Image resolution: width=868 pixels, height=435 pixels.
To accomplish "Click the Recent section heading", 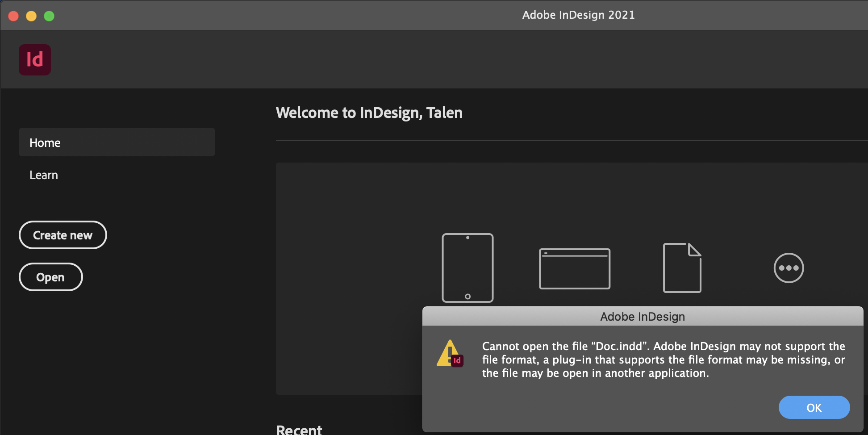I will tap(299, 429).
